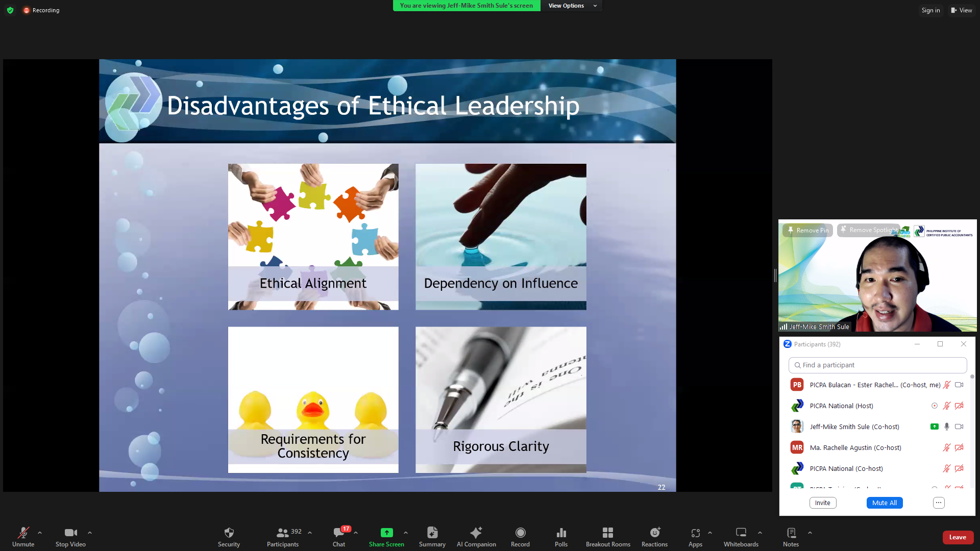Open the Polls tool

561,537
